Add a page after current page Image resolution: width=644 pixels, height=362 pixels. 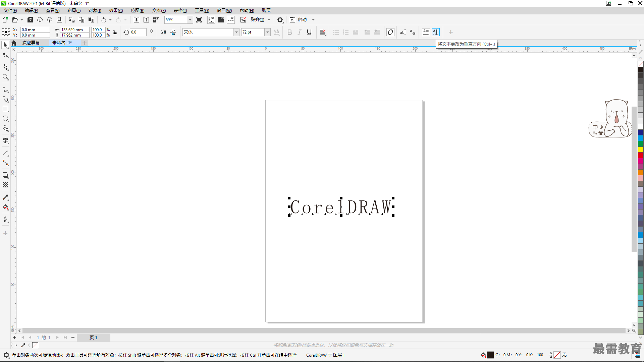tap(73, 338)
